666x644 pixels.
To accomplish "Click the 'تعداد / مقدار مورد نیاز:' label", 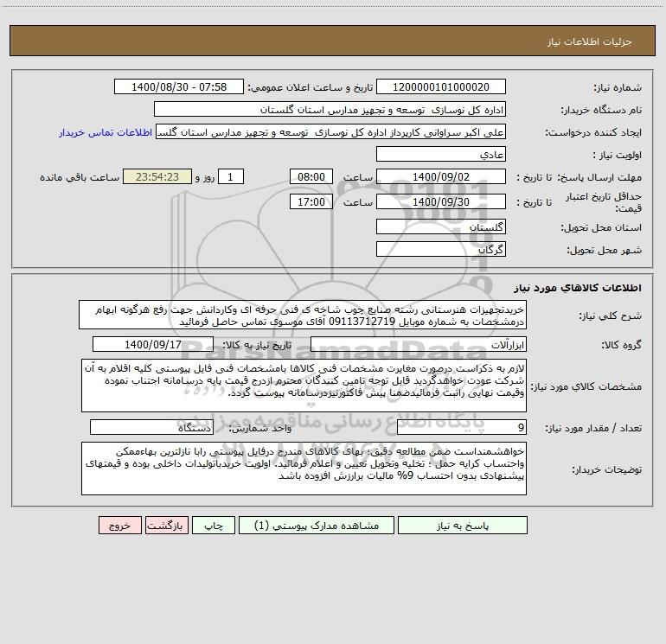I will coord(593,428).
